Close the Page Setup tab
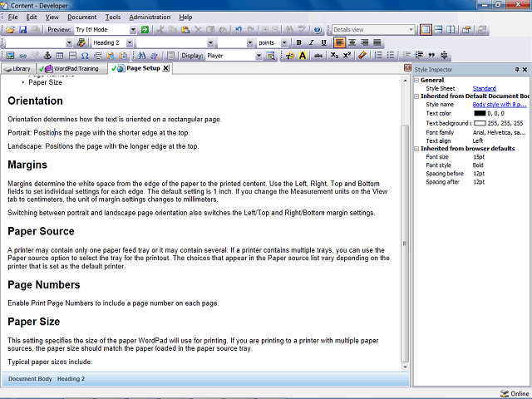The height and width of the screenshot is (399, 532). tap(165, 68)
